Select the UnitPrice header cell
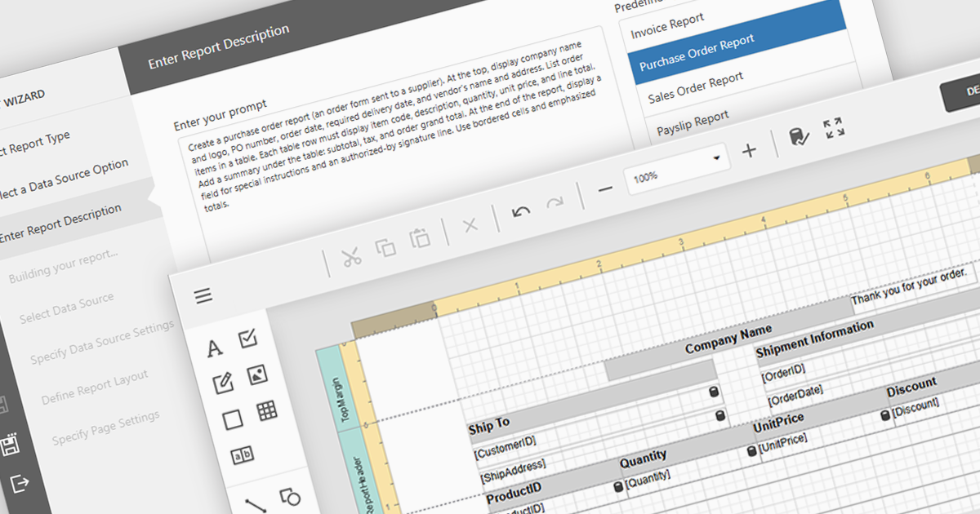980x514 pixels. [778, 423]
